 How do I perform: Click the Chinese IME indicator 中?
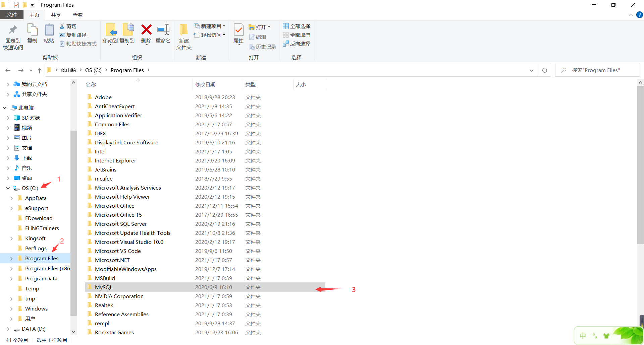tap(583, 336)
